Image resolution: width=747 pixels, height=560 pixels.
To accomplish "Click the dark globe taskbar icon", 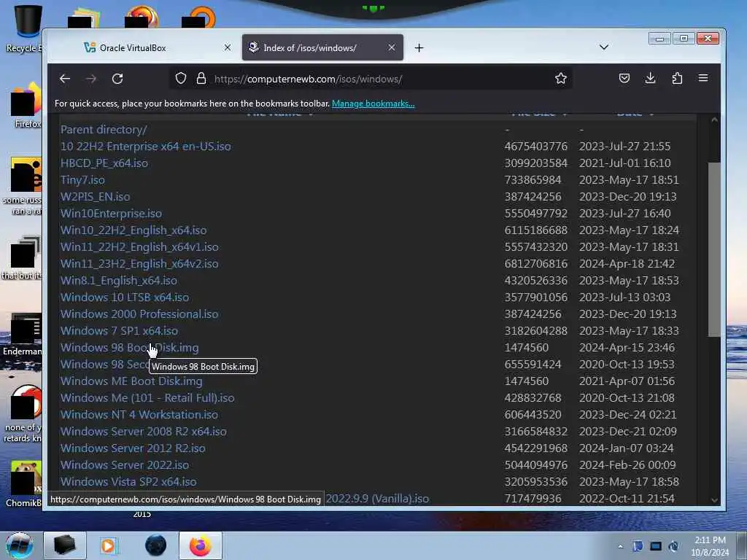I will (156, 545).
